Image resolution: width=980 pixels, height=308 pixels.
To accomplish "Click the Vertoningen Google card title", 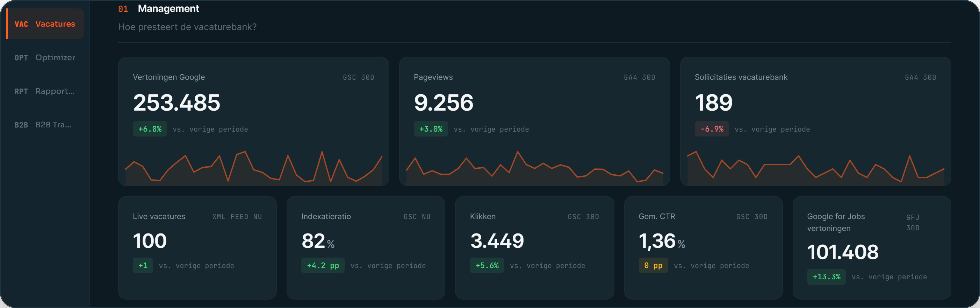I will [x=168, y=77].
